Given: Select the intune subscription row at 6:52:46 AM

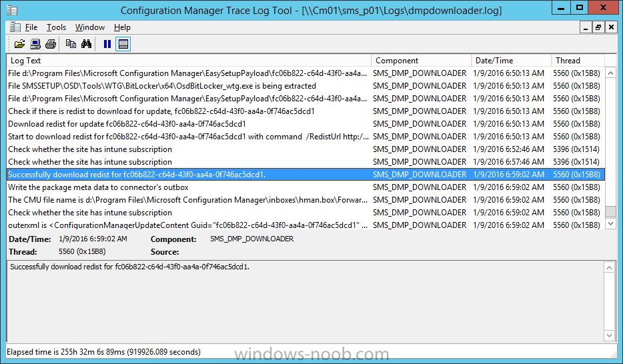Looking at the screenshot, I should click(305, 149).
